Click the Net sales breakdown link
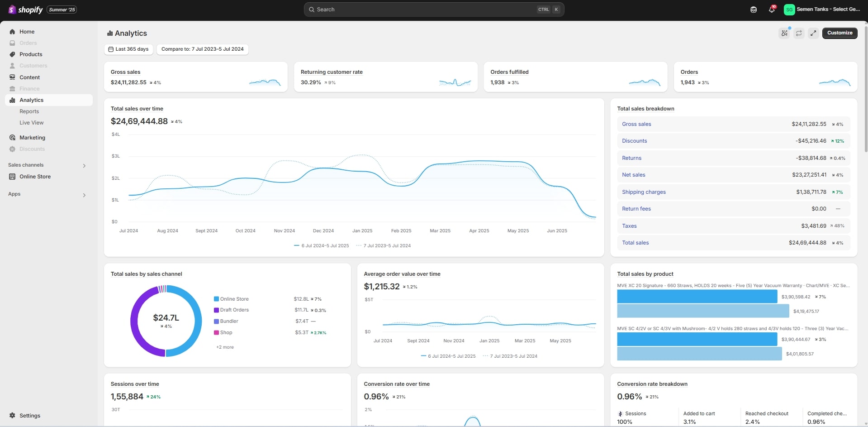This screenshot has width=868, height=427. pyautogui.click(x=633, y=175)
